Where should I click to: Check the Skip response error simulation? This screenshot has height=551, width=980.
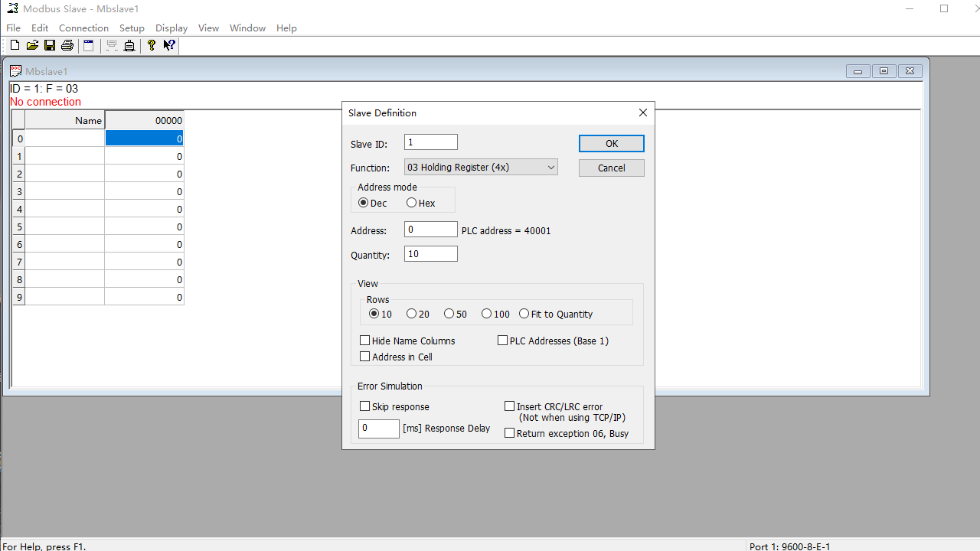(x=365, y=406)
